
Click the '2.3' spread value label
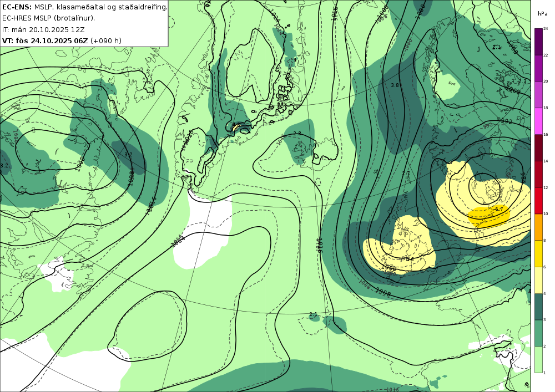click(522, 82)
